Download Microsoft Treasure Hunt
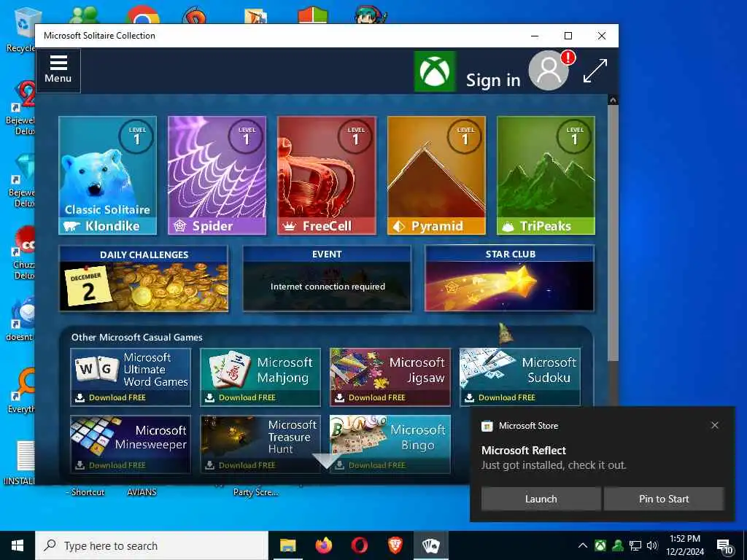The height and width of the screenshot is (560, 747). 260,444
